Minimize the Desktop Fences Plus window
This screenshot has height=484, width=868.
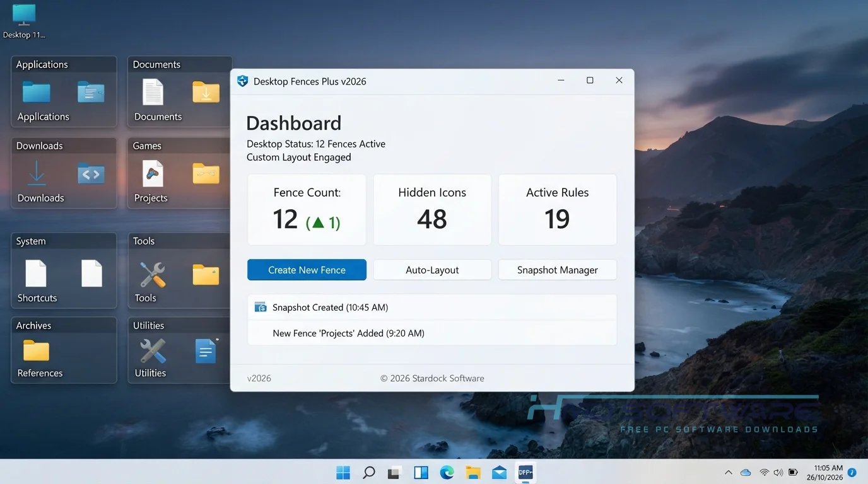[561, 80]
